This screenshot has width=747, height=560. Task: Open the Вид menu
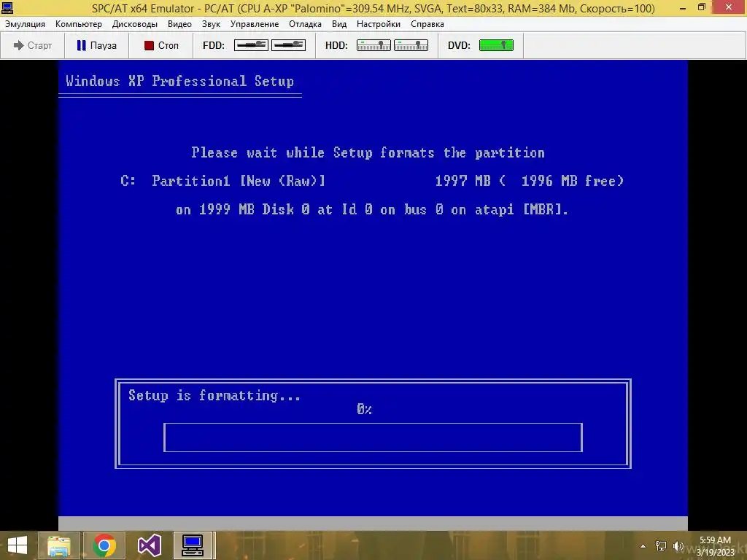coord(339,24)
